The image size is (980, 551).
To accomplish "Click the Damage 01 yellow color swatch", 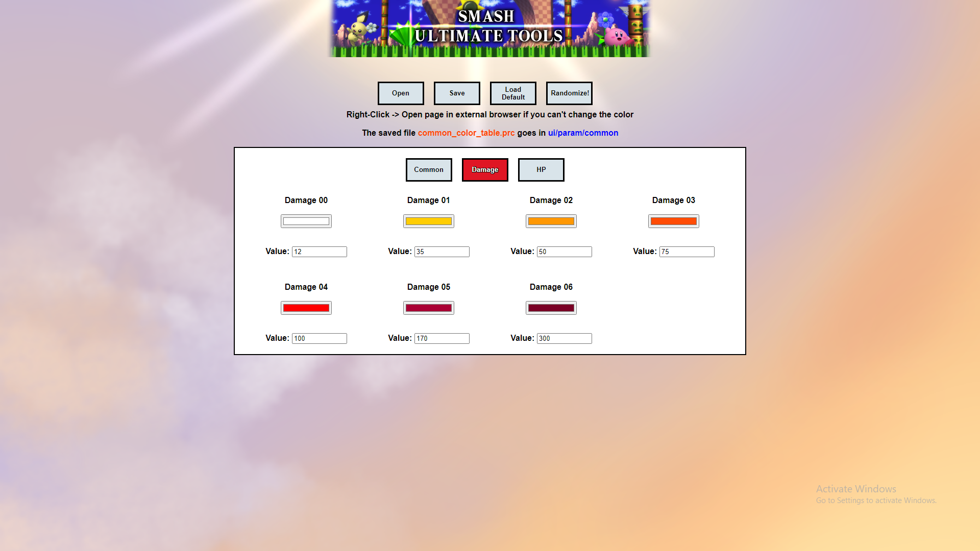I will (x=428, y=221).
